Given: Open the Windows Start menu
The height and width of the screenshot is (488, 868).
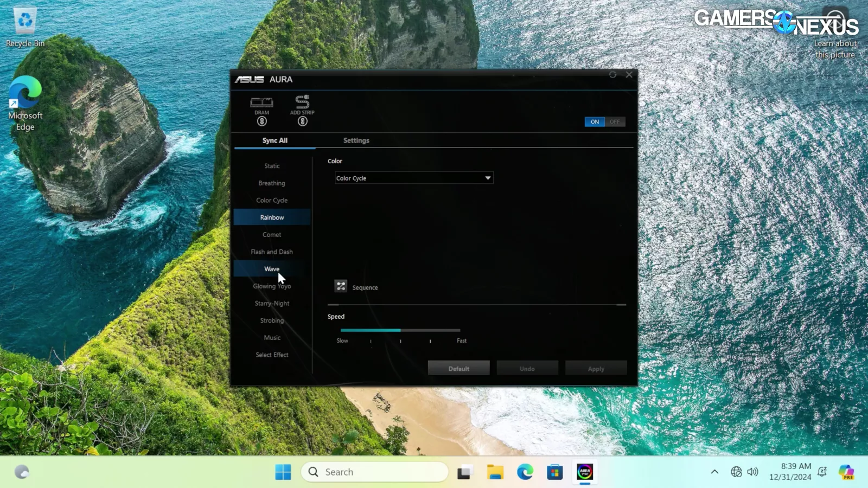Looking at the screenshot, I should point(283,472).
